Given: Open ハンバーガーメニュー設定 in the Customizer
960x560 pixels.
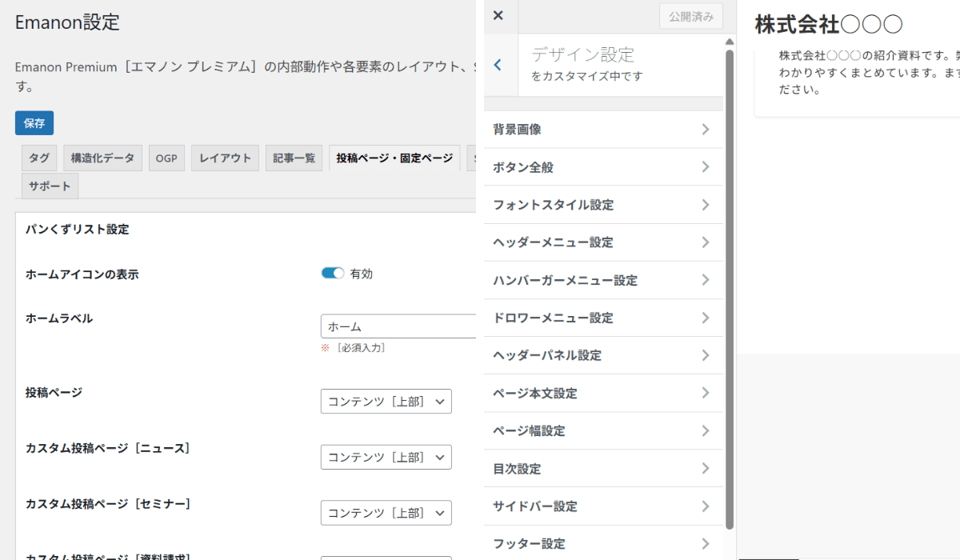Looking at the screenshot, I should [x=596, y=280].
